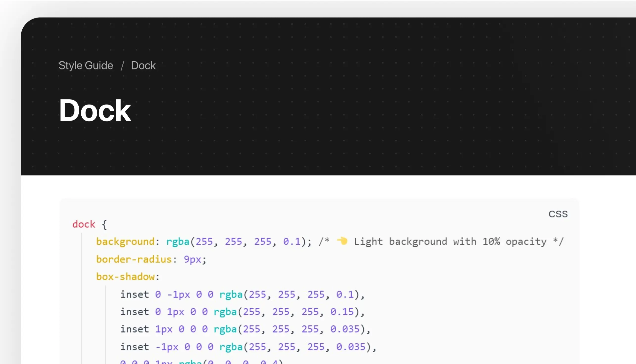
Task: Click the box-shadow property name
Action: coord(125,277)
